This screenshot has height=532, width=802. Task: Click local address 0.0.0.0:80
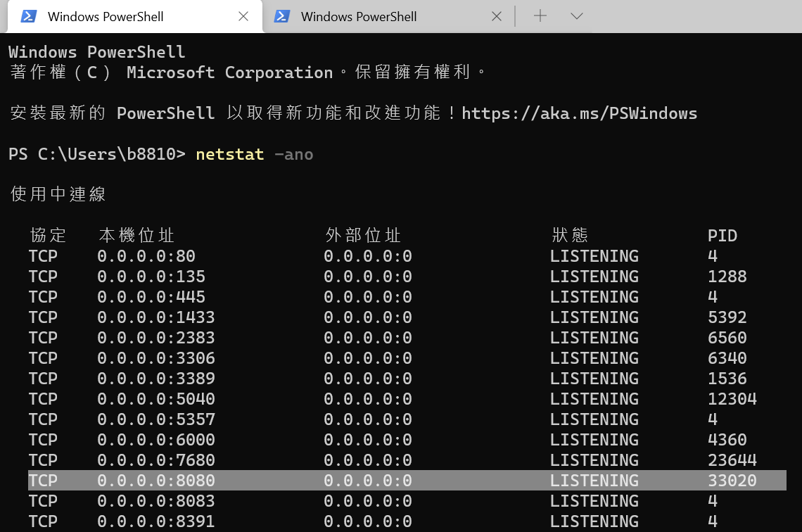tap(146, 255)
